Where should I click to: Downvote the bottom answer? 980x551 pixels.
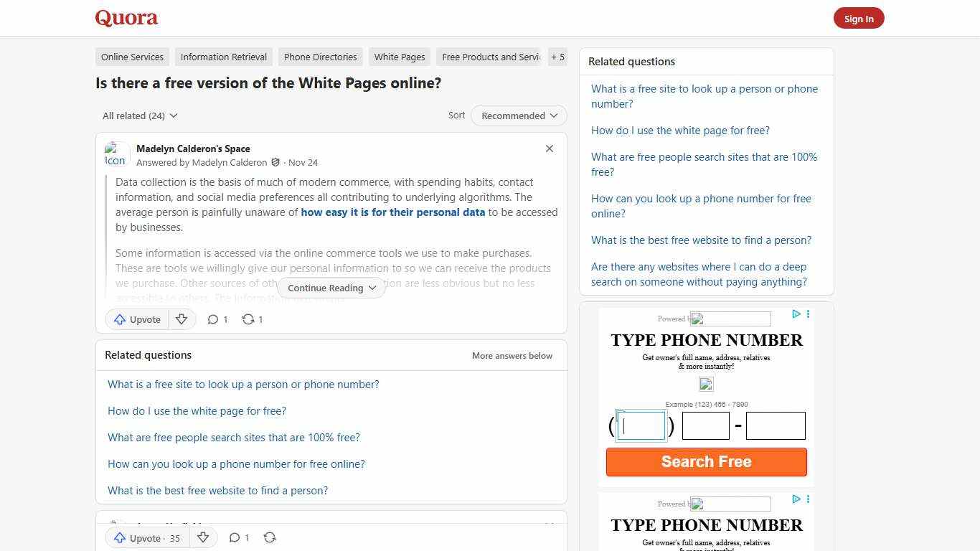[203, 537]
